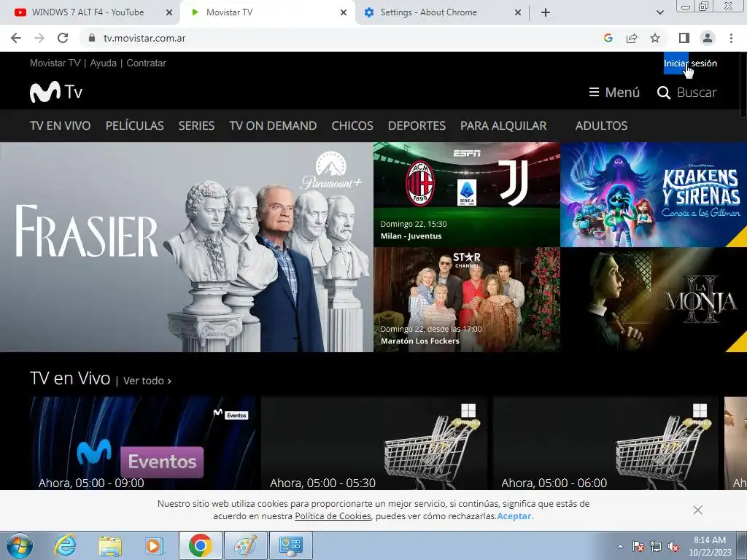Click Action Center flag tray icon

tap(638, 546)
